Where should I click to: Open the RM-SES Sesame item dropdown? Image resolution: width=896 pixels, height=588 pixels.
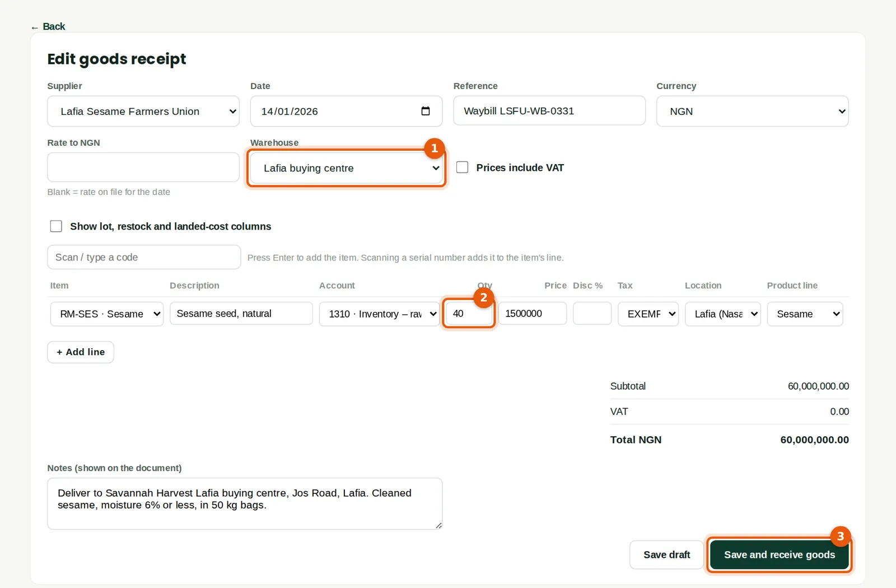(107, 314)
